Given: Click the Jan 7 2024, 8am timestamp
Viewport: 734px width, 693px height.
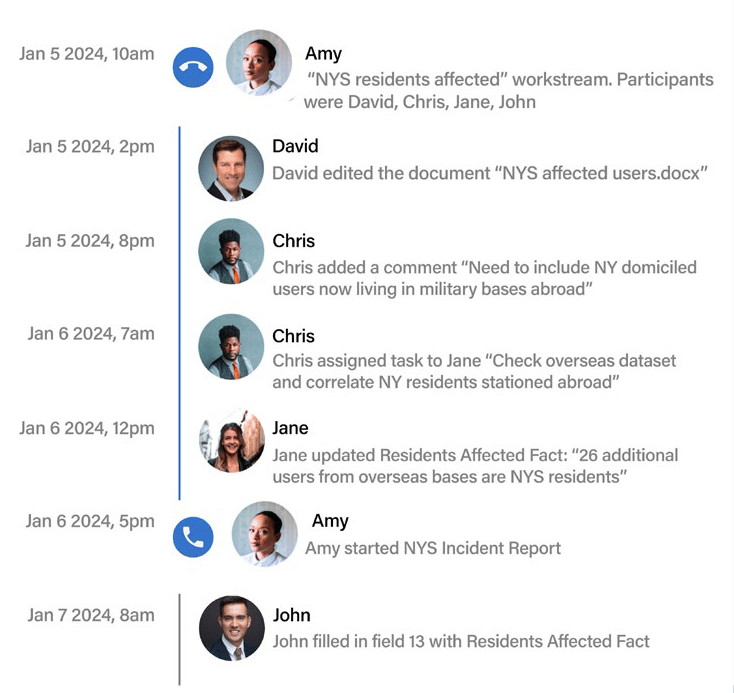Looking at the screenshot, I should 91,615.
